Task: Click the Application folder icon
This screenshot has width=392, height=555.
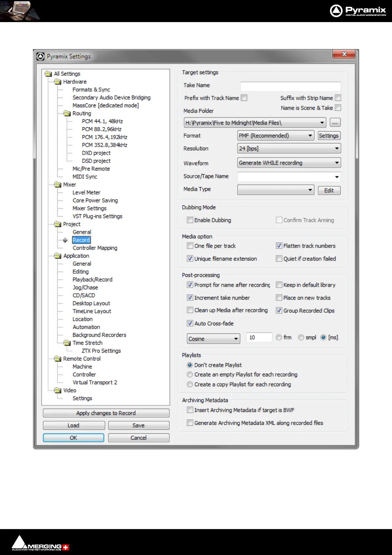Action: (x=58, y=256)
